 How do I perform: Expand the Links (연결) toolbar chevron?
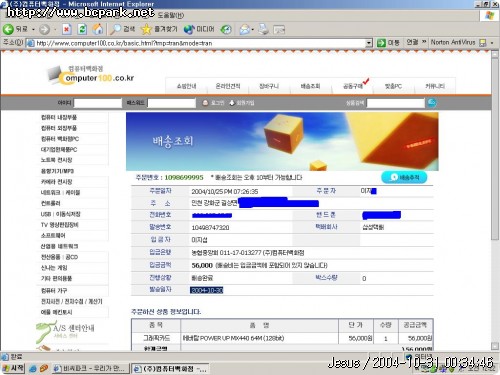424,42
